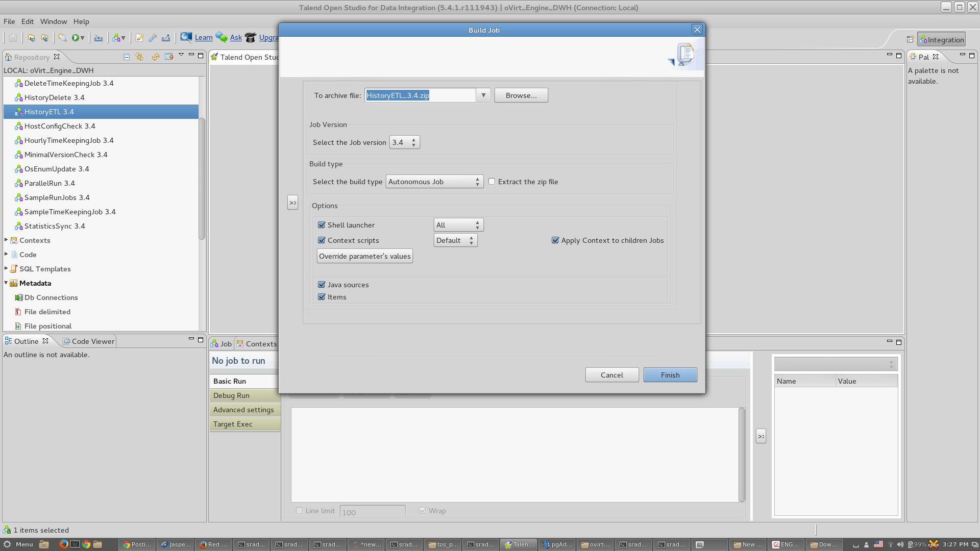Click the Find a Specific Job icon
The image size is (980, 551).
(62, 38)
